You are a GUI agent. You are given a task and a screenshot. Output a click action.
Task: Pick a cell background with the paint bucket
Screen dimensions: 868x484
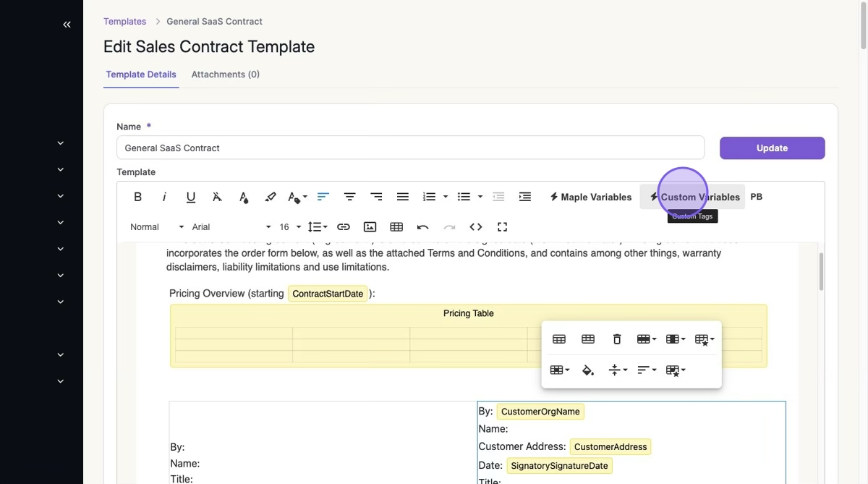(588, 370)
